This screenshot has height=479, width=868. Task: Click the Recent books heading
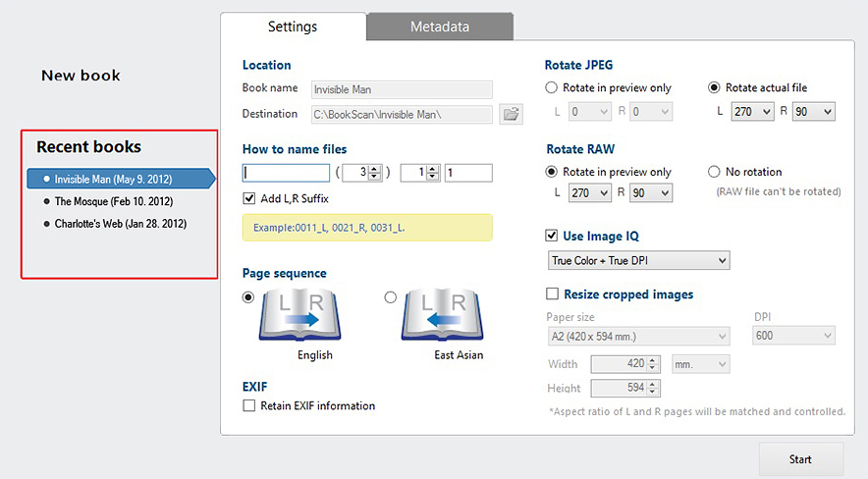(x=89, y=146)
